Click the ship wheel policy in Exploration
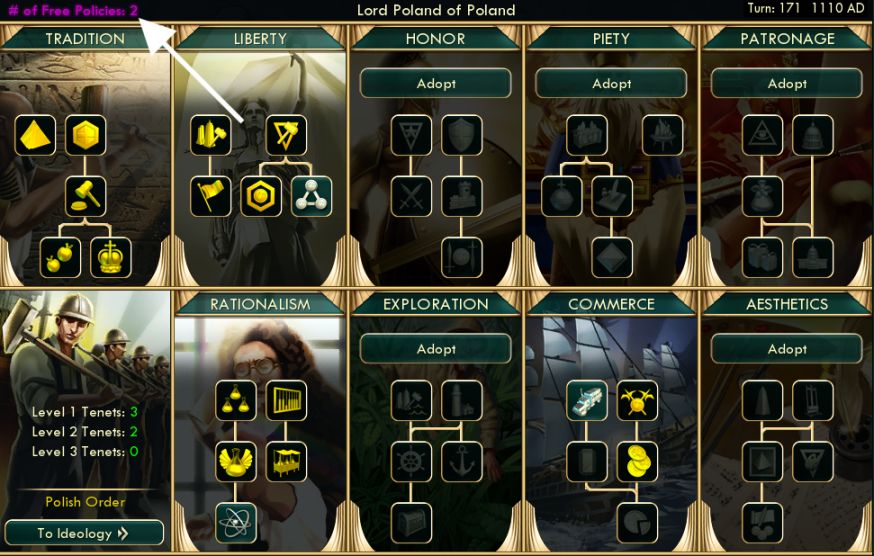The height and width of the screenshot is (556, 874). click(x=411, y=462)
